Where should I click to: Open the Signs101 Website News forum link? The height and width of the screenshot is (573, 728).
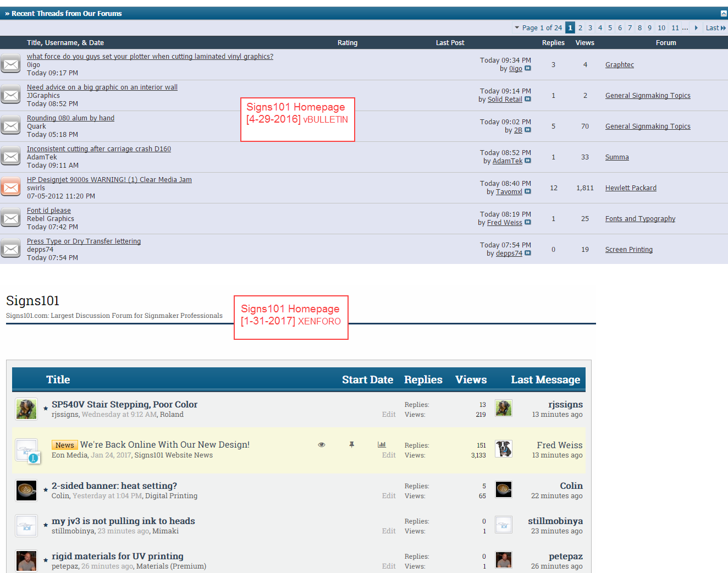coord(174,455)
